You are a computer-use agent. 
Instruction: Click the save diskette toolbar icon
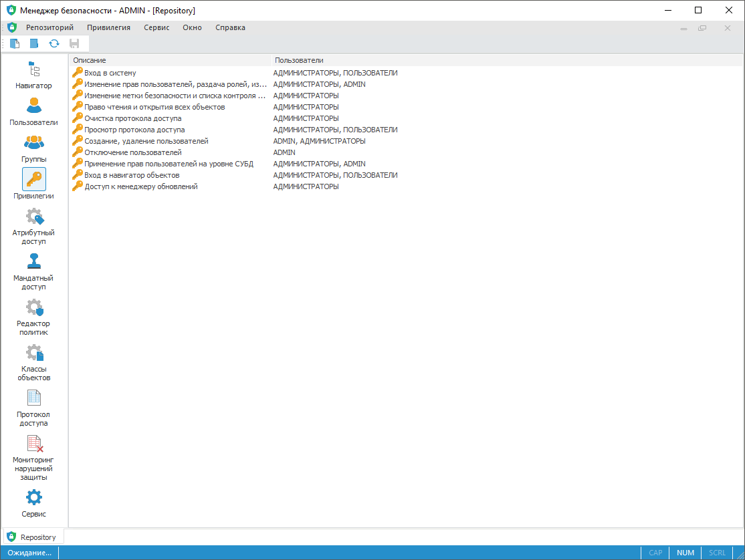point(74,43)
